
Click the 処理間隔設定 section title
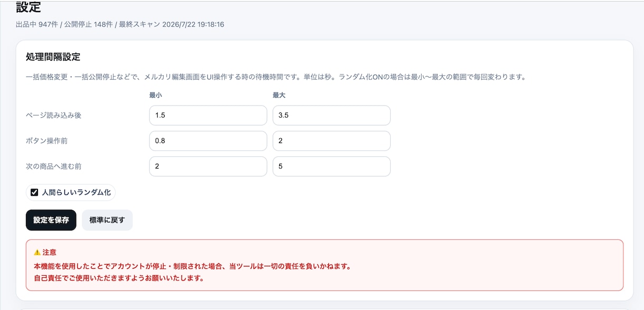pyautogui.click(x=53, y=57)
